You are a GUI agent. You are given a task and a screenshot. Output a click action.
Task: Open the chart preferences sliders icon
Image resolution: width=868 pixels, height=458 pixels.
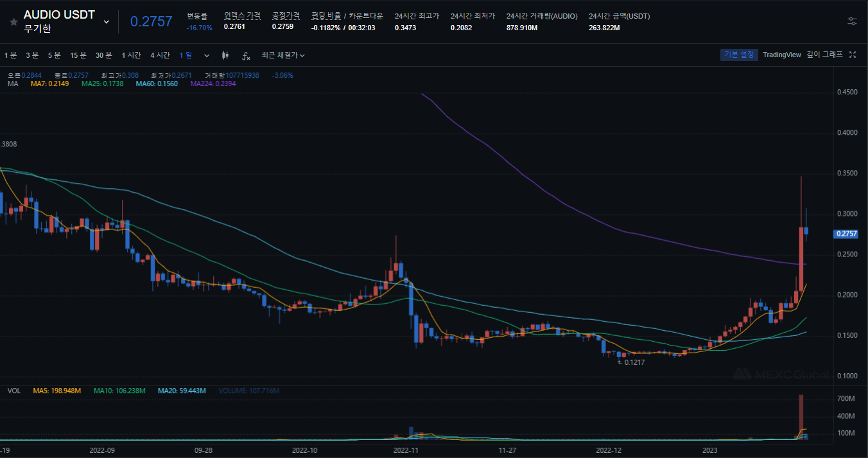(x=852, y=21)
